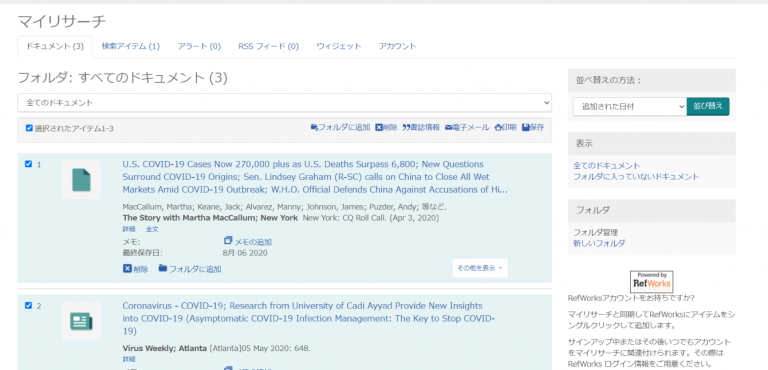Click 全てのドキュメント link in 表示 panel

coord(606,166)
